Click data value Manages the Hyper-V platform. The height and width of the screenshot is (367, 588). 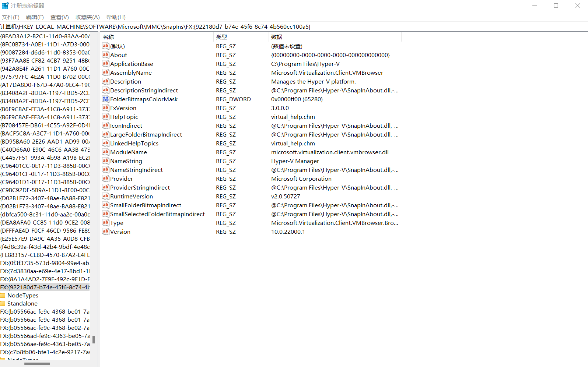pos(314,82)
